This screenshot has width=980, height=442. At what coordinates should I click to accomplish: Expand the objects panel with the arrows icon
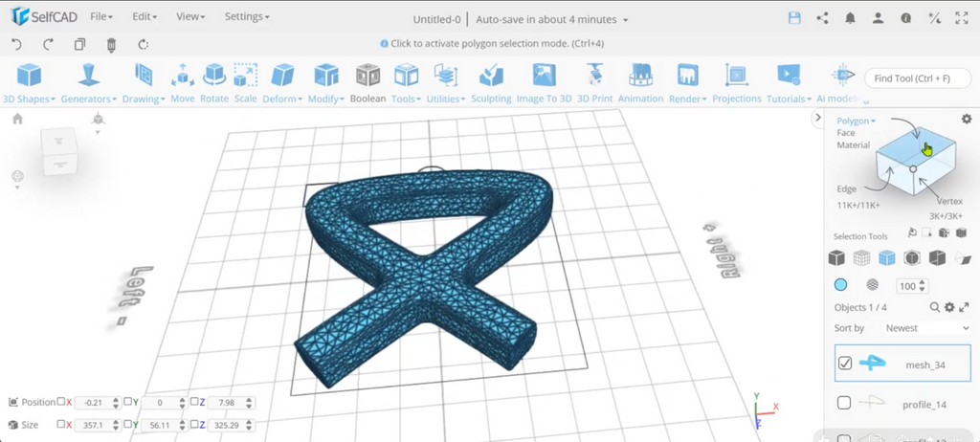(x=964, y=307)
